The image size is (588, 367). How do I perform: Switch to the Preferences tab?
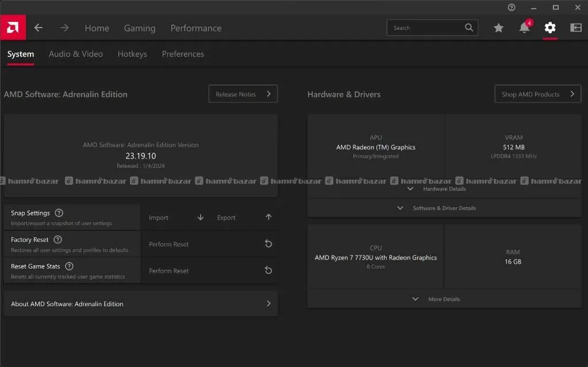pos(183,54)
